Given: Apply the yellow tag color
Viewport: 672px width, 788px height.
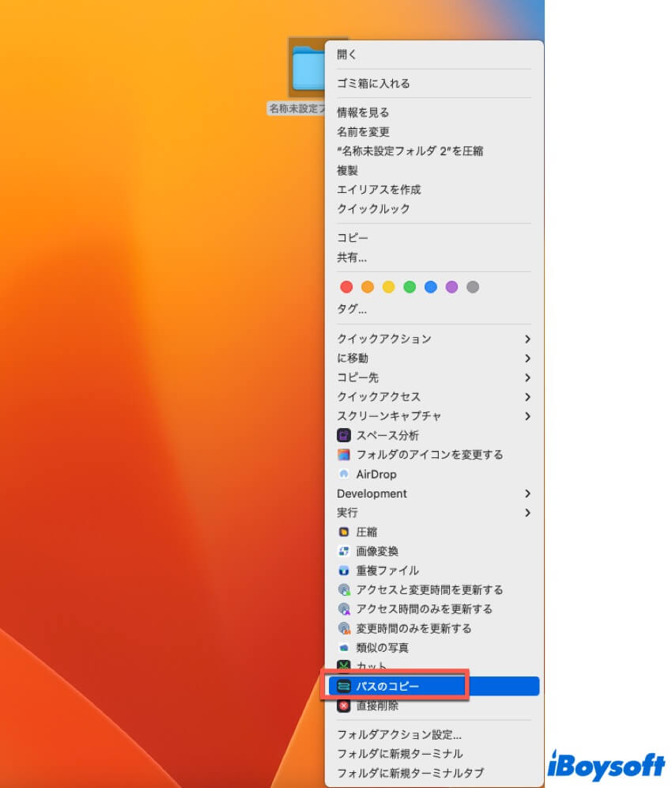Looking at the screenshot, I should 388,287.
